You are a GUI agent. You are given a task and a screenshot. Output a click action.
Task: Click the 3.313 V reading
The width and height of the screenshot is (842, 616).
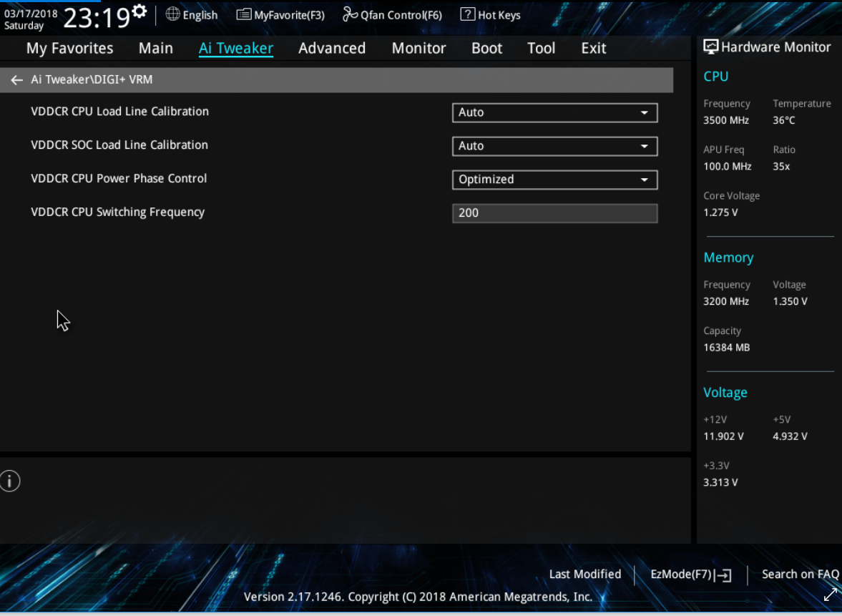pyautogui.click(x=720, y=482)
